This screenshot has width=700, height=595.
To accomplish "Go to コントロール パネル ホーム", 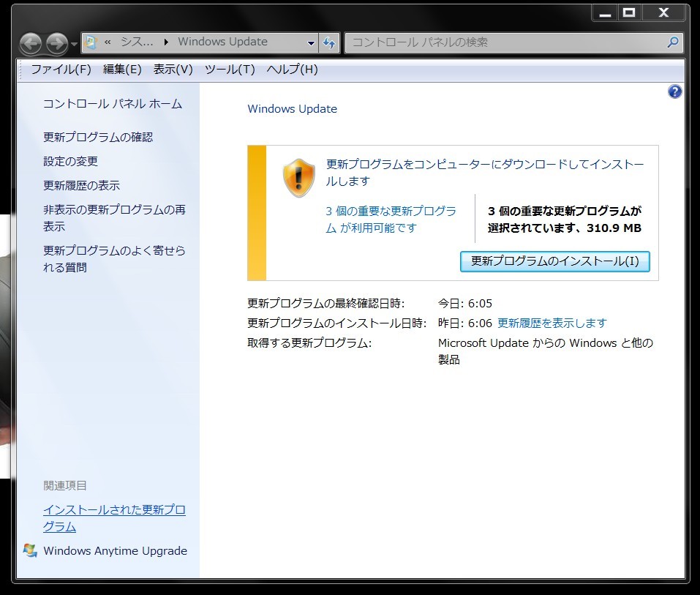I will point(113,104).
